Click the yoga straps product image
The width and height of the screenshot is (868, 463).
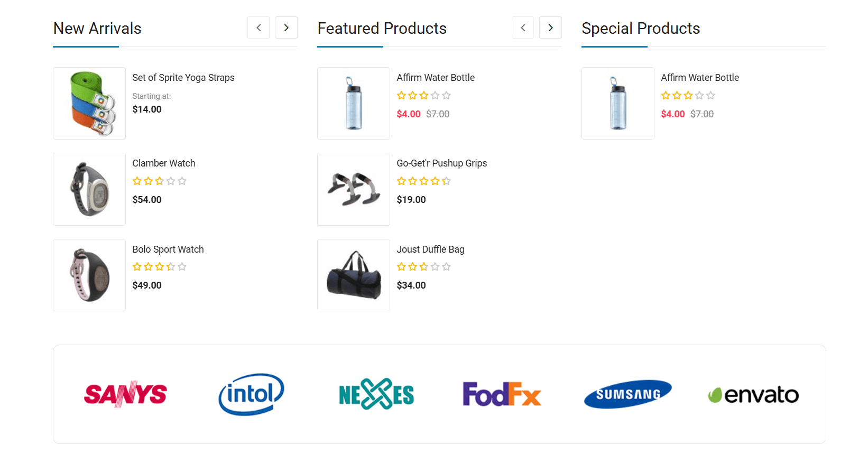click(x=89, y=104)
